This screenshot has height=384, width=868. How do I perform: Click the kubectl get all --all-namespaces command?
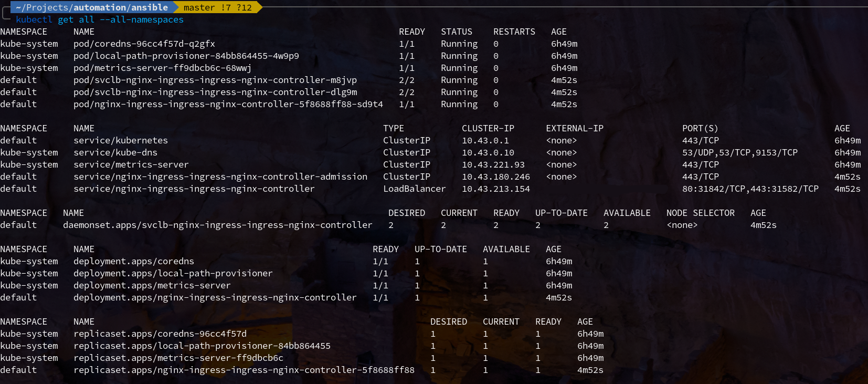(100, 19)
